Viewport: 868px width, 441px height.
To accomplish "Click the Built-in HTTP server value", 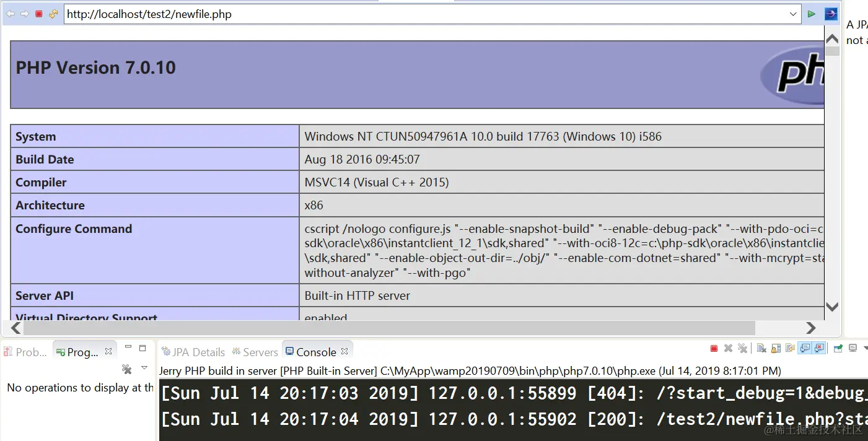I will click(x=357, y=295).
